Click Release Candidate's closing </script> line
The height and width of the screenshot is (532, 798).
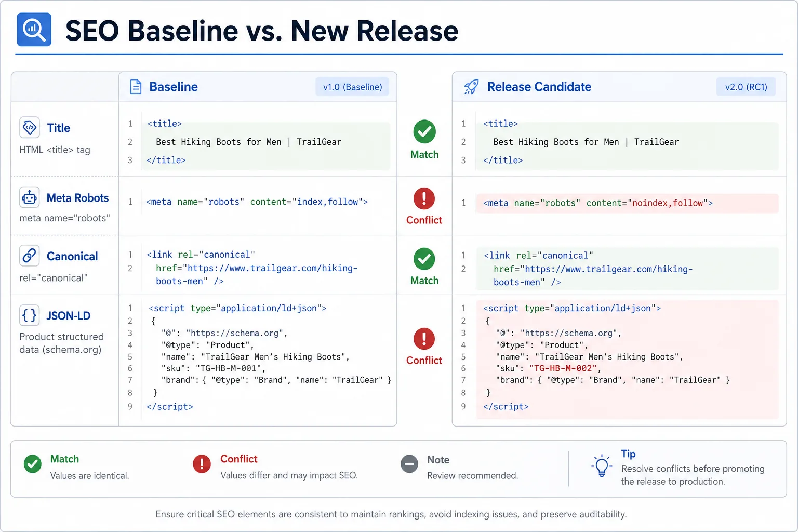coord(506,407)
